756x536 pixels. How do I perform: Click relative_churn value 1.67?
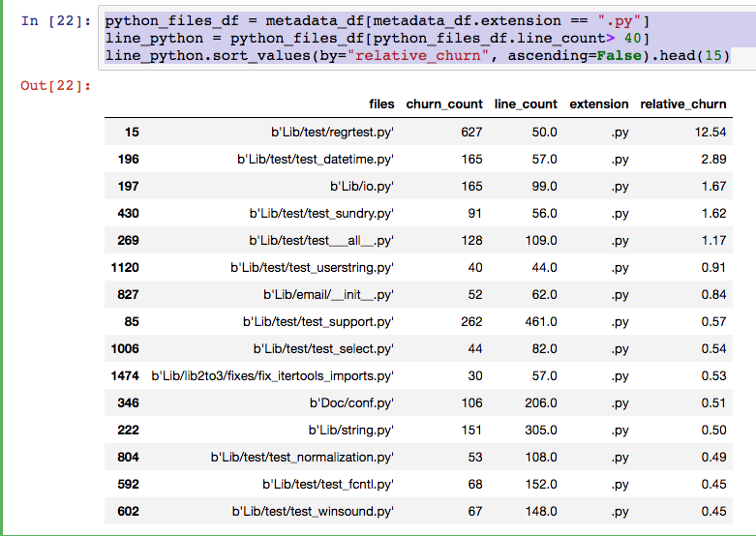(714, 186)
